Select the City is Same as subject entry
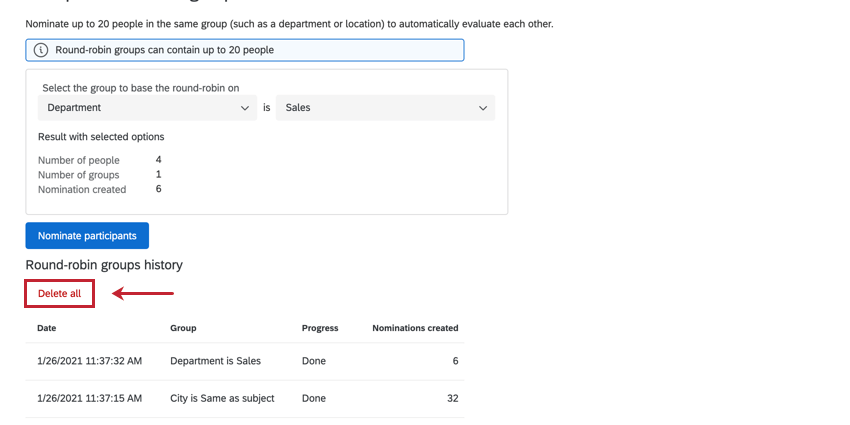Viewport: 850px width, 425px height. pos(222,398)
